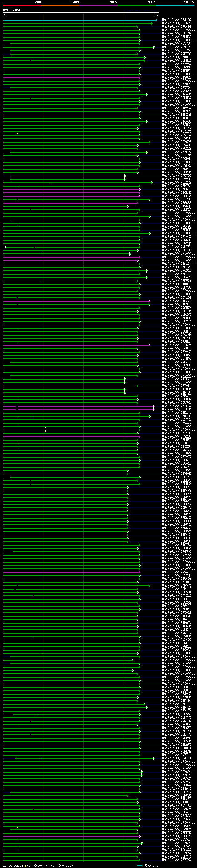Open hit UniRef100_C5KX39

click(177, 416)
